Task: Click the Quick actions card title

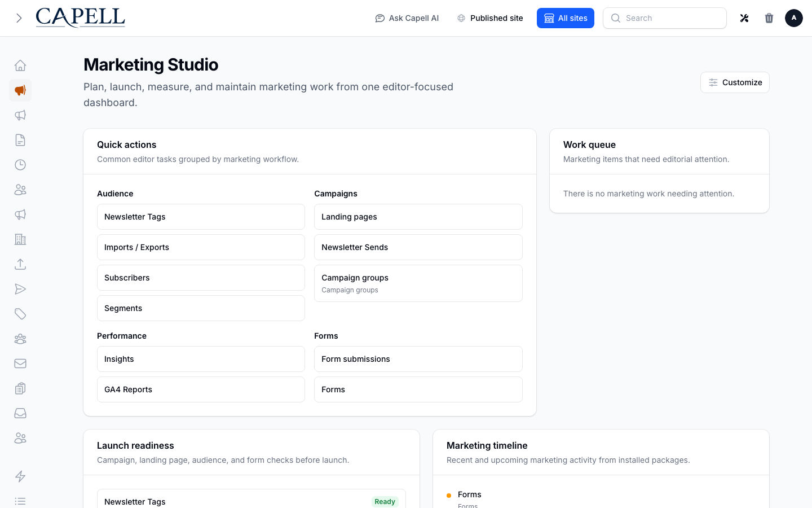Action: pyautogui.click(x=126, y=144)
